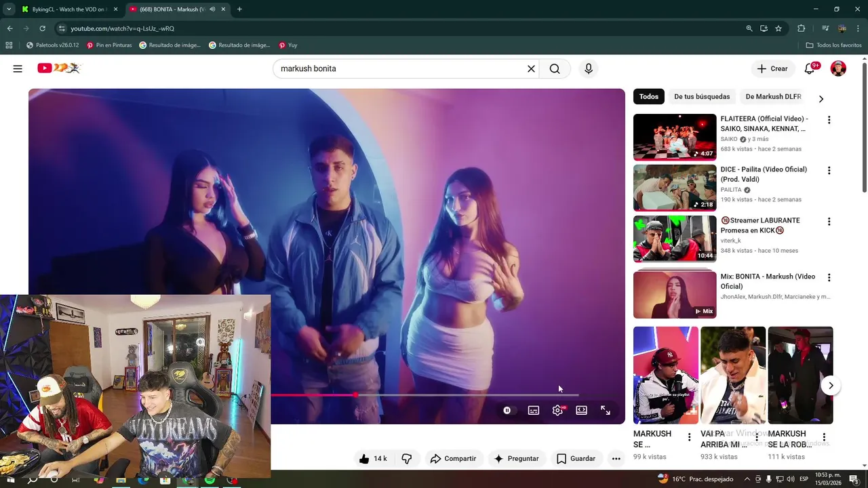Open more actions menu beside Guardar
This screenshot has height=488, width=868.
click(x=616, y=459)
